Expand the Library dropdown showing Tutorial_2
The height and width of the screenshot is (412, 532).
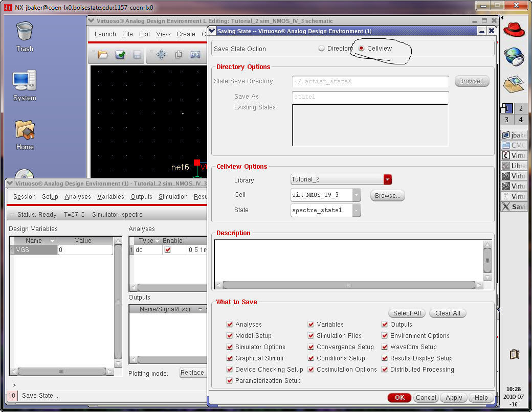(387, 179)
